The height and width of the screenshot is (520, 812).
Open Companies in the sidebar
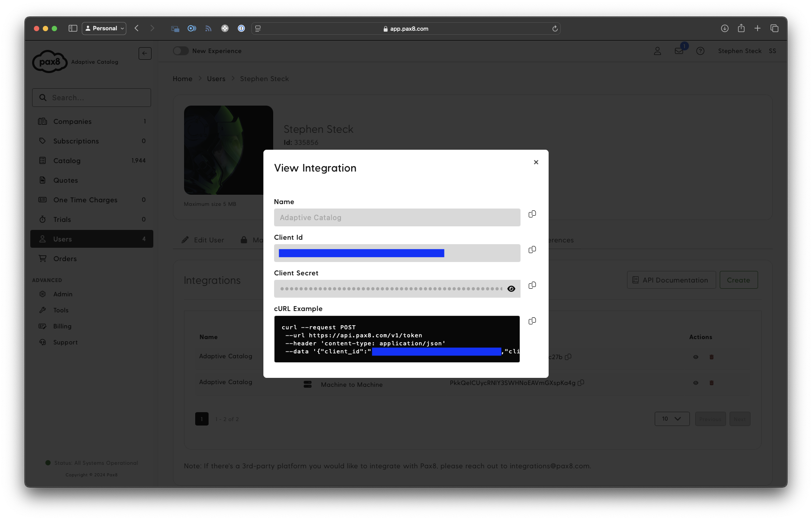pyautogui.click(x=92, y=121)
